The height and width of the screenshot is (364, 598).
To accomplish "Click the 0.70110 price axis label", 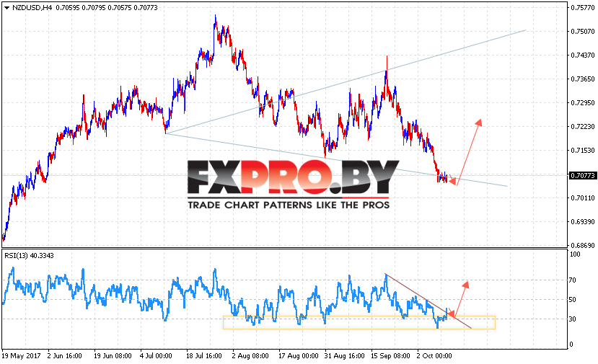I will tap(582, 197).
